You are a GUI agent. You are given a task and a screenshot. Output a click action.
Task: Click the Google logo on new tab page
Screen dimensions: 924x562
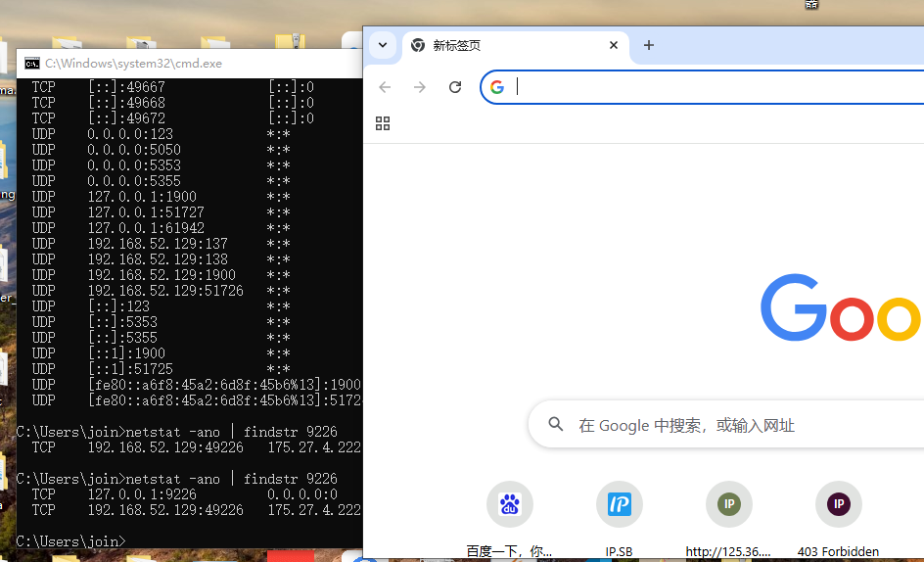tap(842, 307)
